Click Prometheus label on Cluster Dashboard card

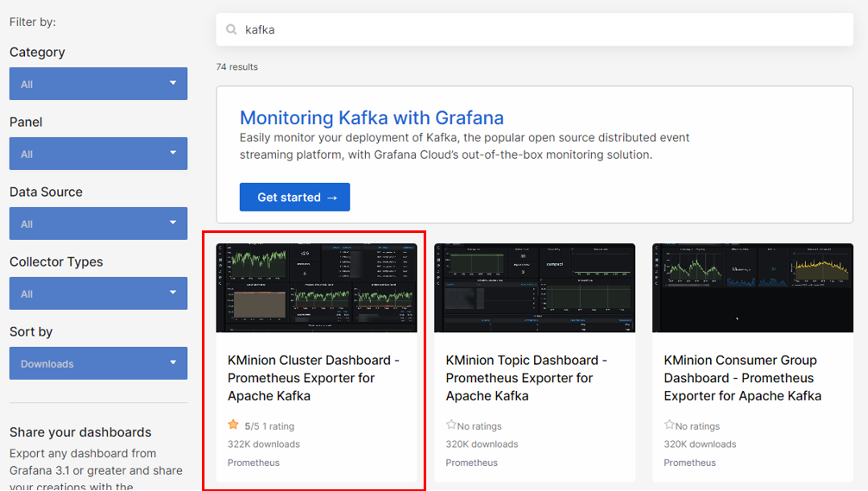tap(254, 463)
